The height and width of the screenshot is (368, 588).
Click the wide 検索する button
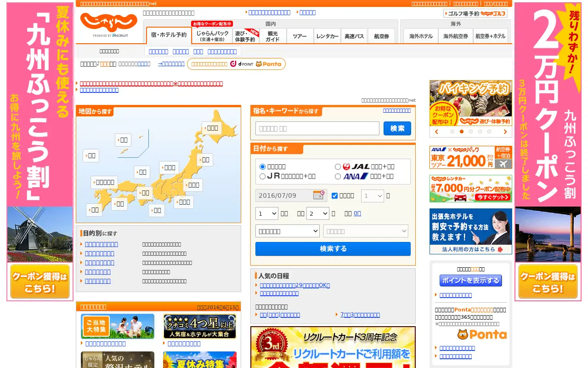point(333,249)
